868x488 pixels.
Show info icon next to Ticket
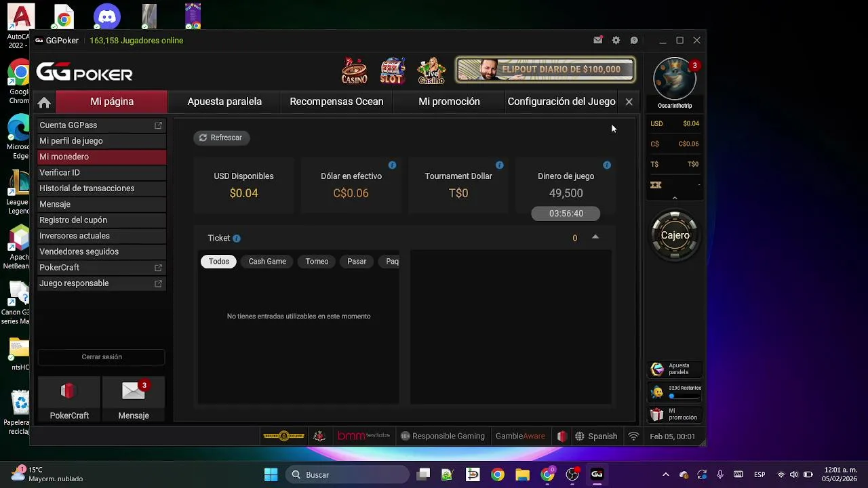point(236,239)
